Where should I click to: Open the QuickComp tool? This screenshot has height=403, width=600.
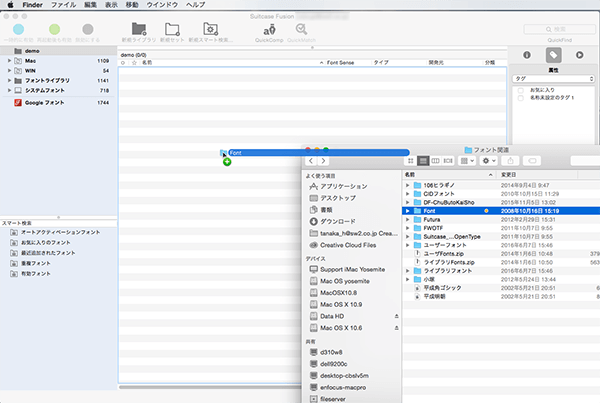pyautogui.click(x=269, y=29)
